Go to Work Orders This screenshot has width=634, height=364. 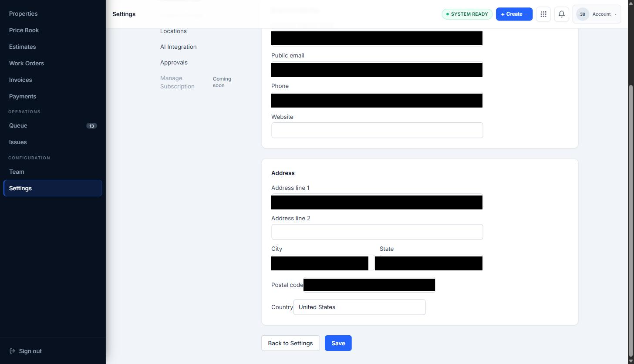coord(53,63)
